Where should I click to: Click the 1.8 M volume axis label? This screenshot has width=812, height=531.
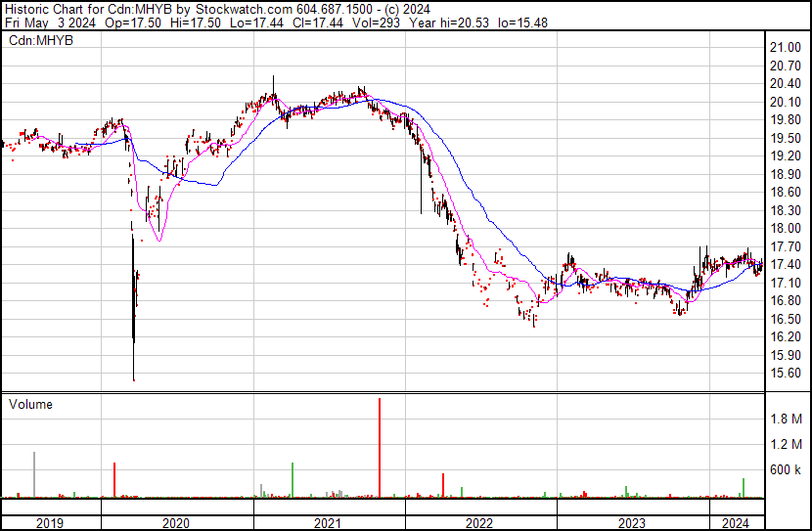pos(786,419)
